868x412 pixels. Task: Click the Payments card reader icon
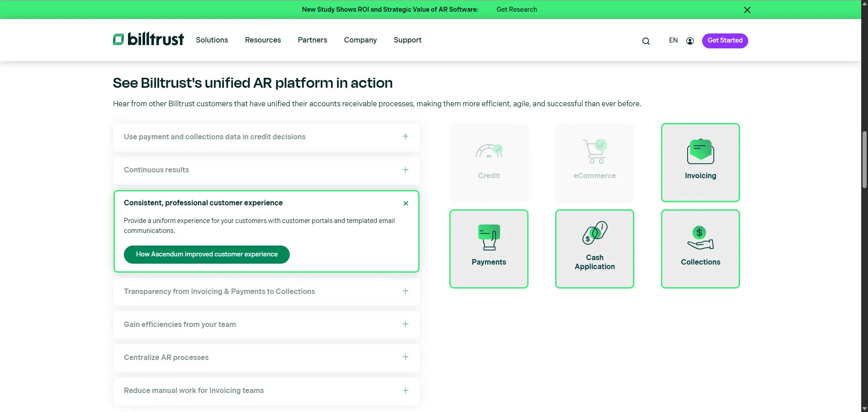[489, 237]
